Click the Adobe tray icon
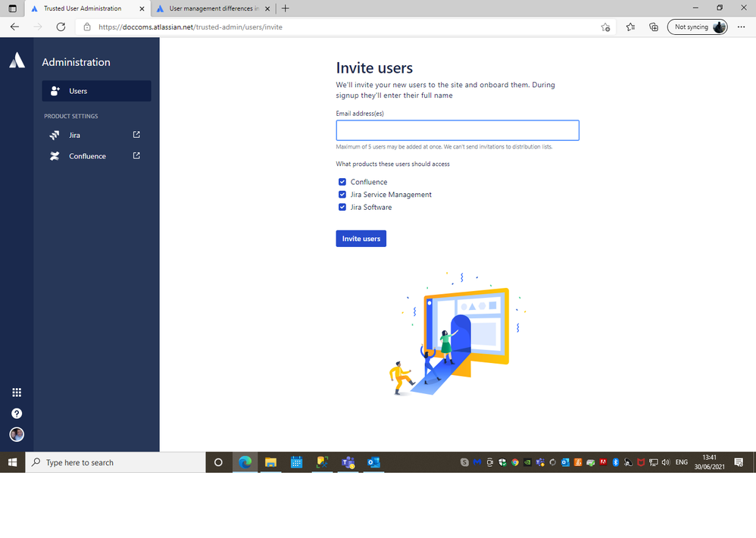756x538 pixels. click(x=603, y=462)
